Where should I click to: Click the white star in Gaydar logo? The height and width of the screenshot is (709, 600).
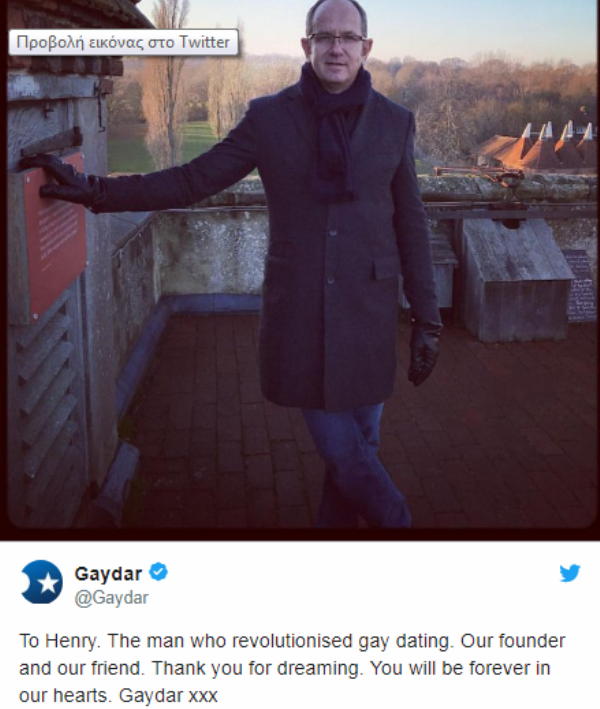point(48,583)
